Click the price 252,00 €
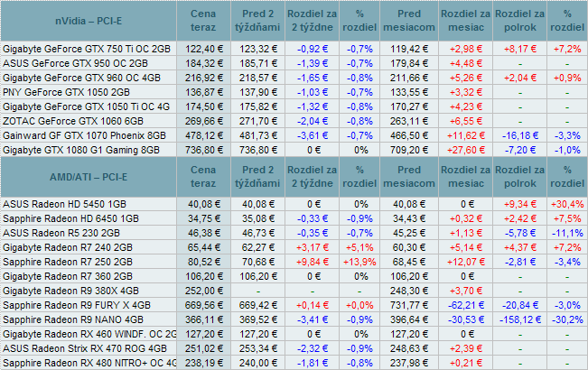 click(203, 291)
